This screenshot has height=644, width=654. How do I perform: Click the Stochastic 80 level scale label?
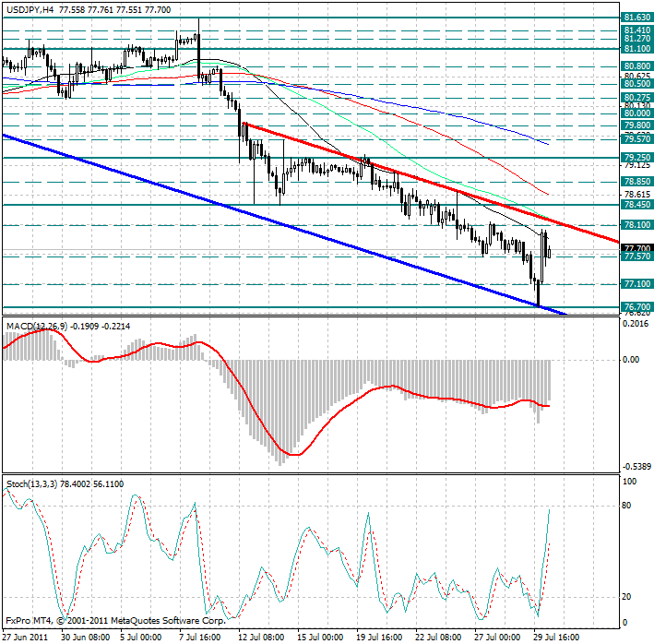click(628, 506)
